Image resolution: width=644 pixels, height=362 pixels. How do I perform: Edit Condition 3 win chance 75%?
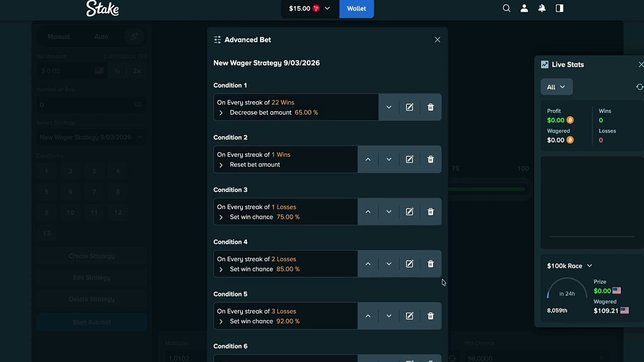click(x=410, y=212)
